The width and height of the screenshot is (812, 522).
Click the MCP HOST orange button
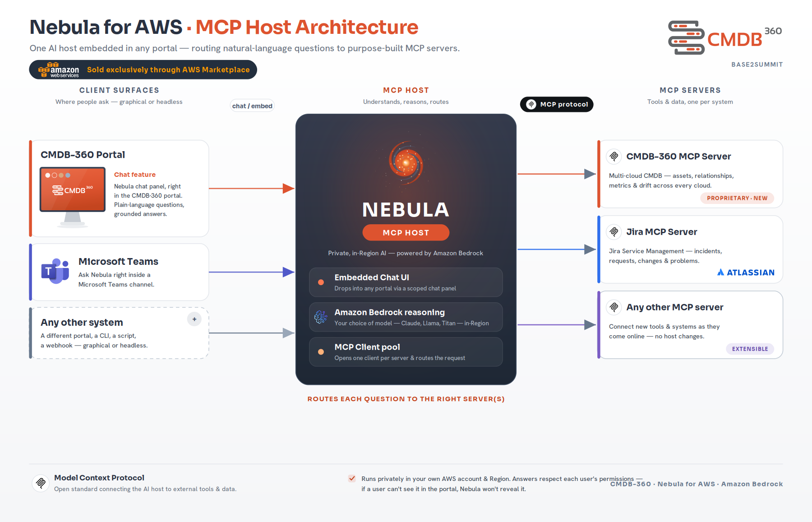(406, 233)
